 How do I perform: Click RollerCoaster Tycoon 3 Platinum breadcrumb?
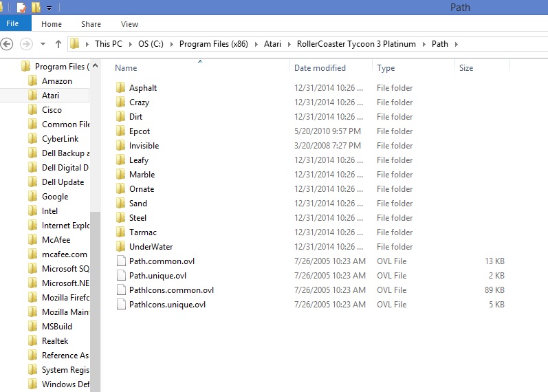point(356,44)
